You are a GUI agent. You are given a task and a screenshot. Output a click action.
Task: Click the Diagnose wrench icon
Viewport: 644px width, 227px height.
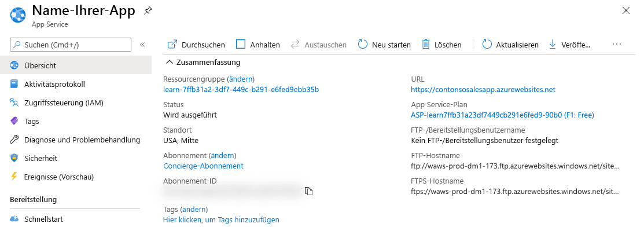(14, 140)
